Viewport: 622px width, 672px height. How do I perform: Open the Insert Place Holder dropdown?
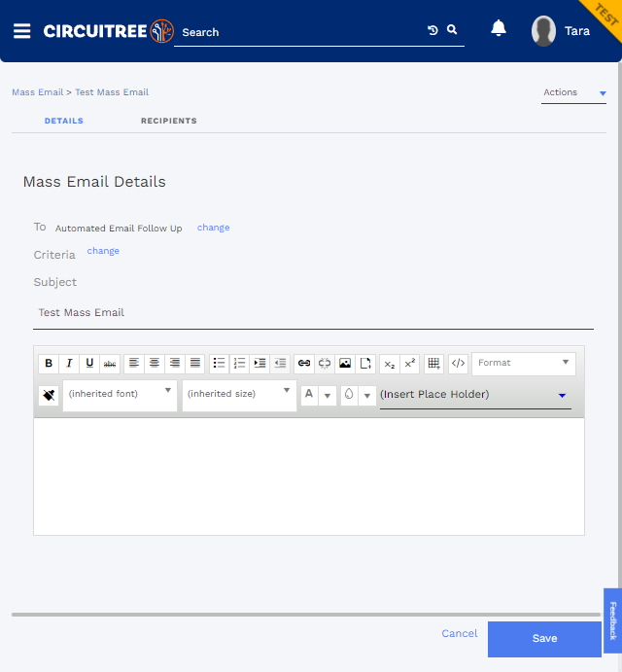[x=475, y=395]
